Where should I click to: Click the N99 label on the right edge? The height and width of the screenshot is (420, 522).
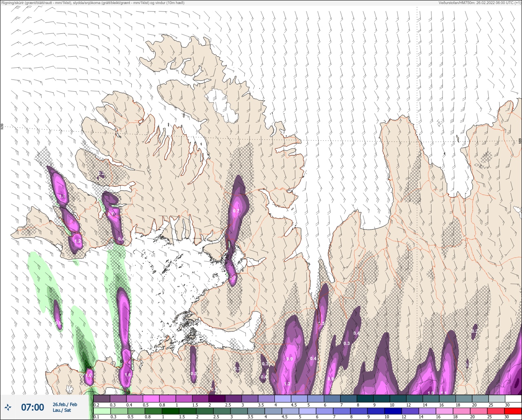coord(520,141)
